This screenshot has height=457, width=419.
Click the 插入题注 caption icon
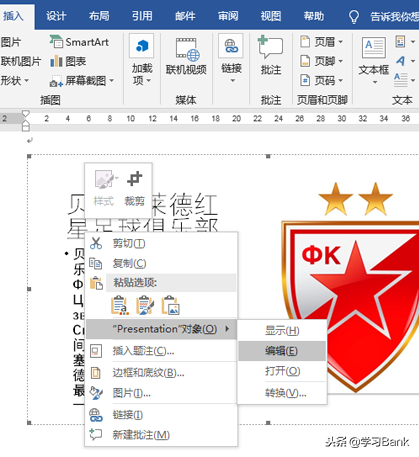click(x=96, y=351)
